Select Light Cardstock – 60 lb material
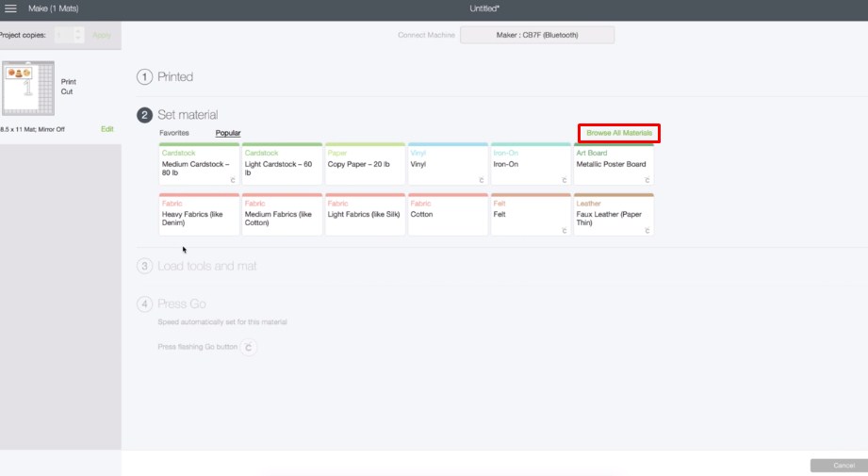 (282, 164)
